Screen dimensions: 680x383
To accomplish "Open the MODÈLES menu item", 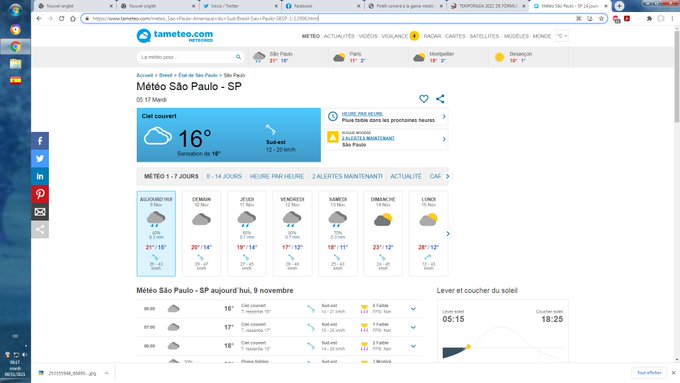I will tap(516, 36).
